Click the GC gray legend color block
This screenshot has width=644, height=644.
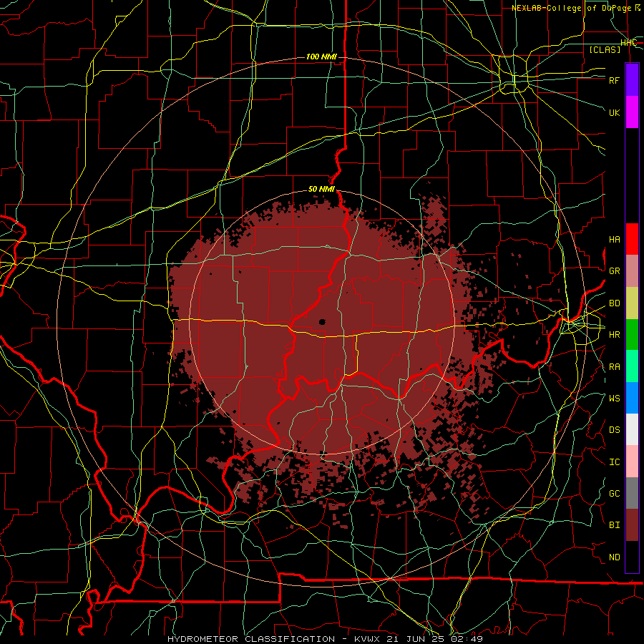click(632, 493)
